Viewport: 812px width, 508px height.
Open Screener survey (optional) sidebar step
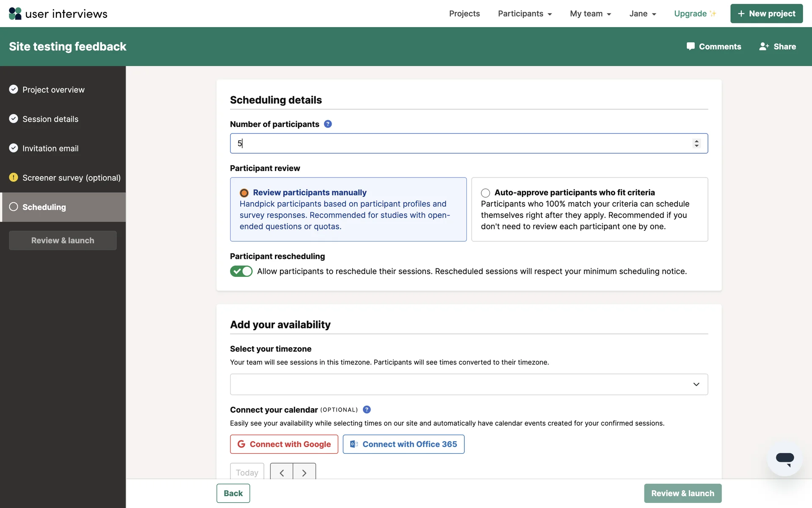[x=71, y=178]
